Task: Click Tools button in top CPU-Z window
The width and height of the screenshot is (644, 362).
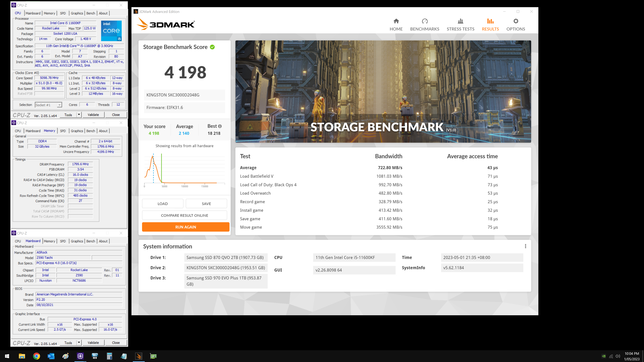Action: tap(68, 115)
